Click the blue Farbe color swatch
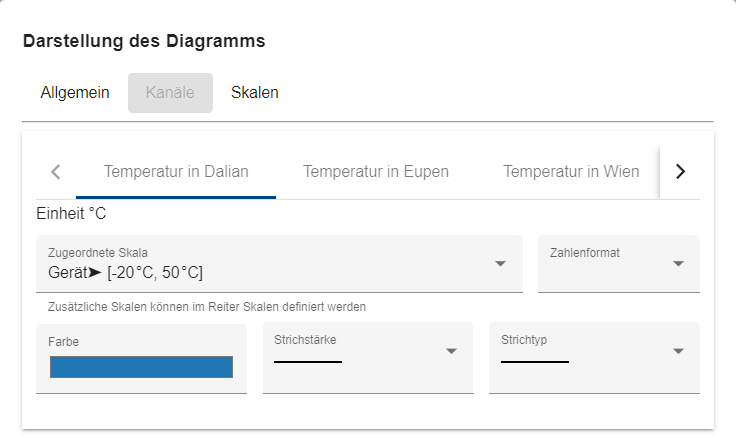The height and width of the screenshot is (441, 736). (141, 367)
